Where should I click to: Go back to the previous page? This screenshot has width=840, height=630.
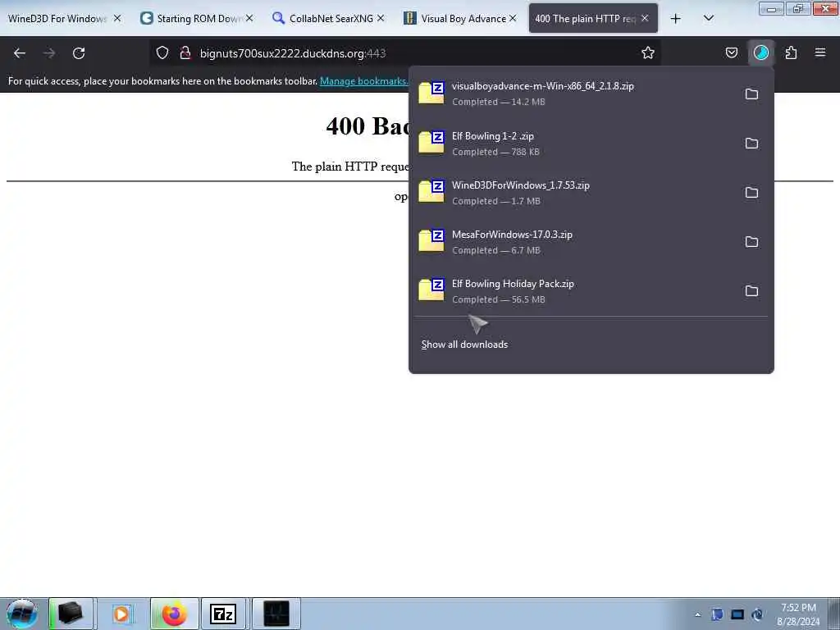tap(20, 53)
